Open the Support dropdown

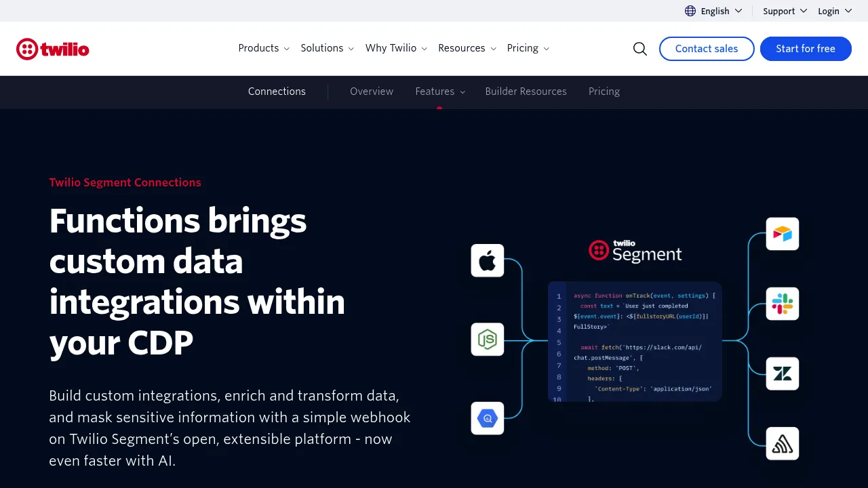(785, 11)
